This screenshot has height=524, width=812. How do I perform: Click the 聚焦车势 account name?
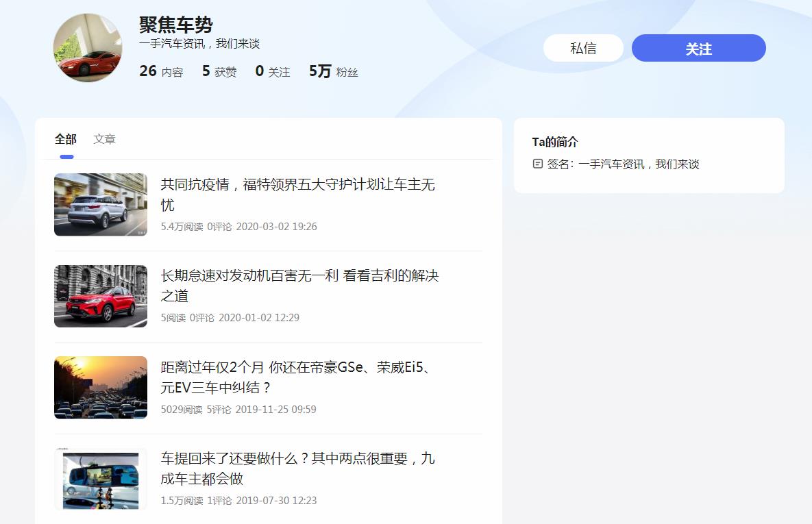[176, 25]
